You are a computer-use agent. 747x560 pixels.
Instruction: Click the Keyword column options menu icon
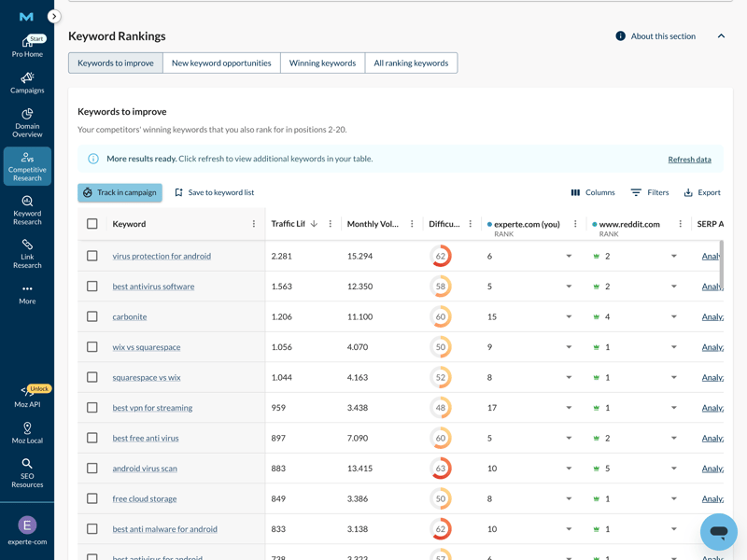254,224
